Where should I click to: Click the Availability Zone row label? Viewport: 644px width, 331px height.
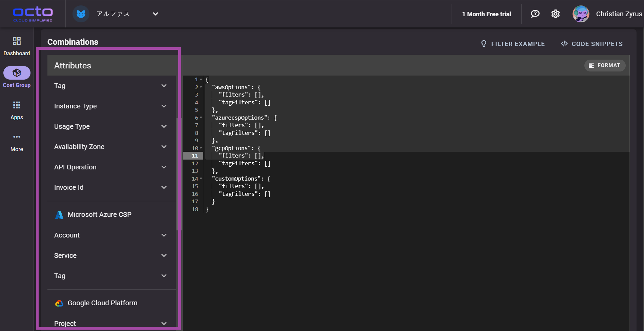pyautogui.click(x=79, y=147)
